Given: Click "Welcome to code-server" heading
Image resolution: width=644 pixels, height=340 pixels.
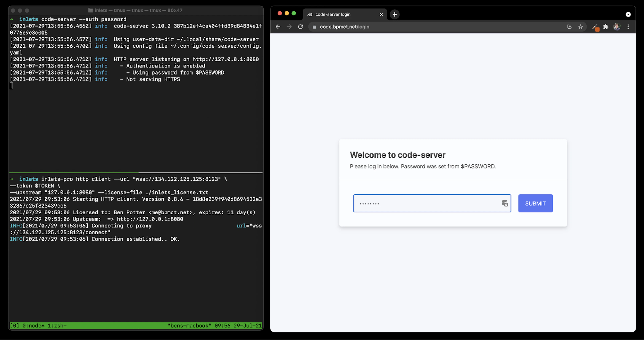Looking at the screenshot, I should tap(397, 155).
